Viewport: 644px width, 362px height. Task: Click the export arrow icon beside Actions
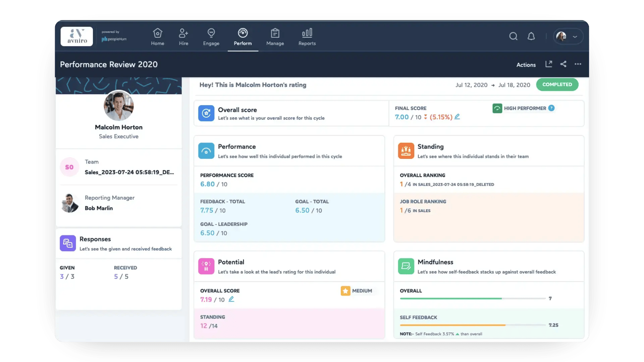click(x=549, y=64)
